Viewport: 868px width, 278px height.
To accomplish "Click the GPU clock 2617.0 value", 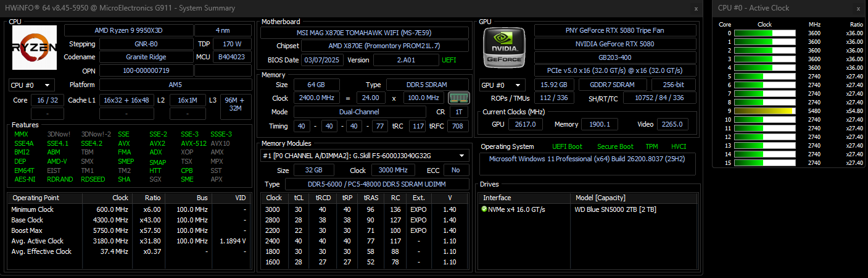I will pos(526,124).
